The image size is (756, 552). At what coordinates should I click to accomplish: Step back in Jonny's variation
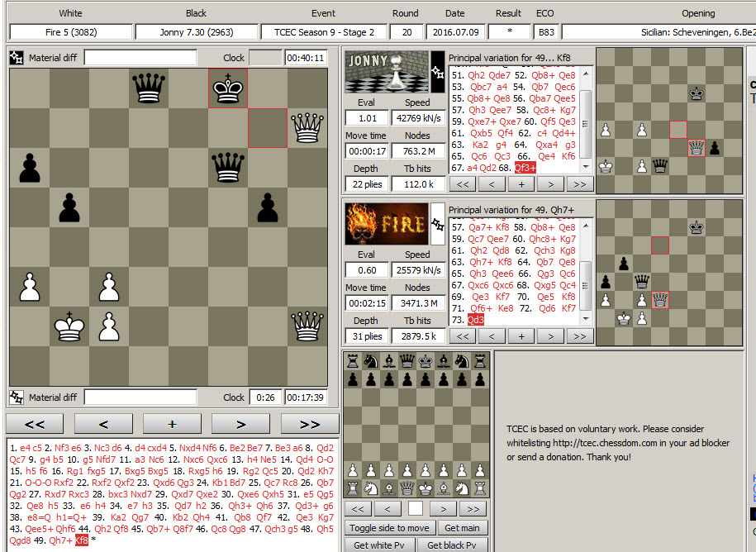(x=492, y=184)
